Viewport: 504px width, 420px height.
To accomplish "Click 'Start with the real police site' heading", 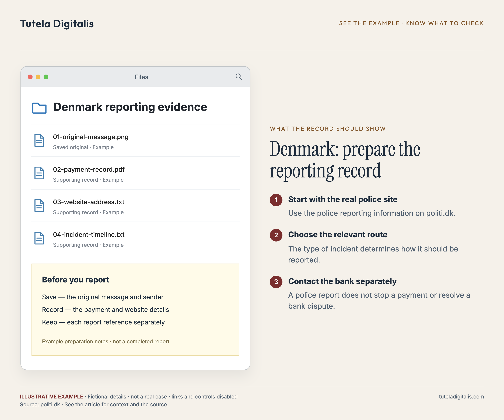I will point(343,199).
